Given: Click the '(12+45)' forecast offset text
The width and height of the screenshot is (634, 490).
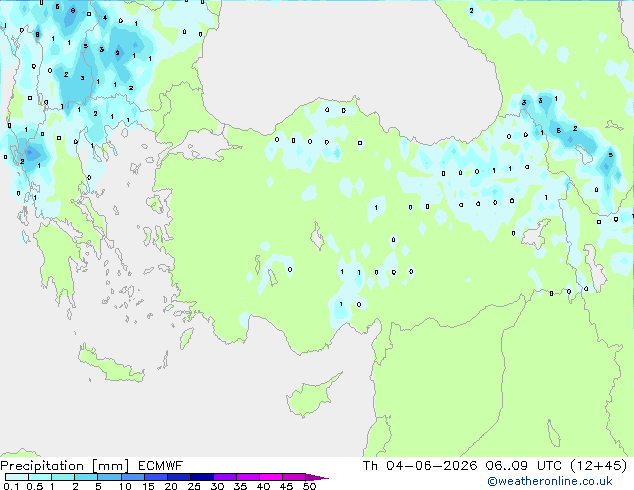Looking at the screenshot, I should tap(598, 466).
